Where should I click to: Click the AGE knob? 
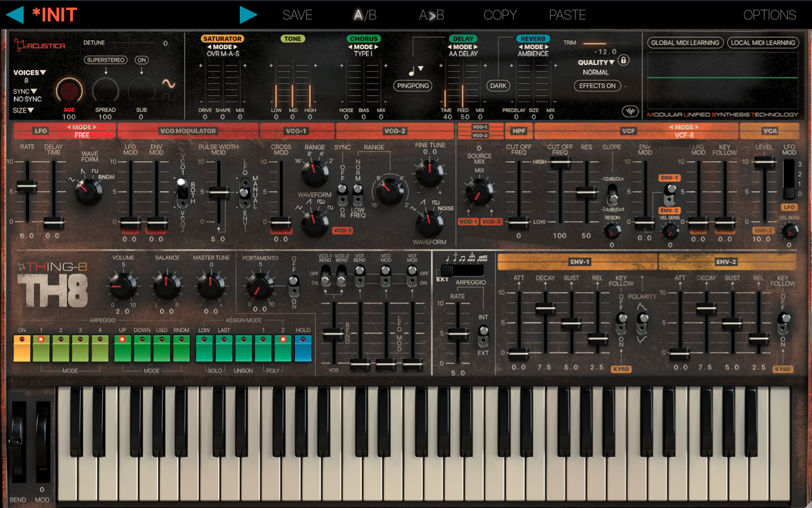coord(69,91)
